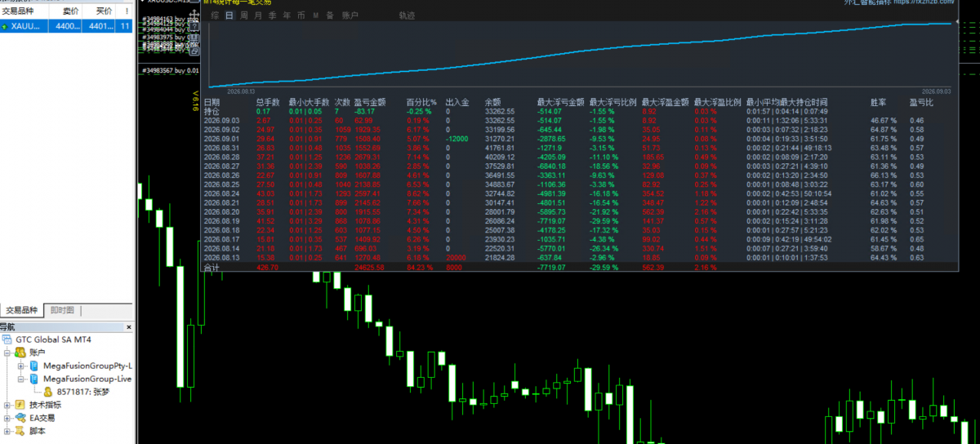Expand the MegaFusionGroupPty-L server node
The height and width of the screenshot is (444, 980).
pyautogui.click(x=20, y=366)
